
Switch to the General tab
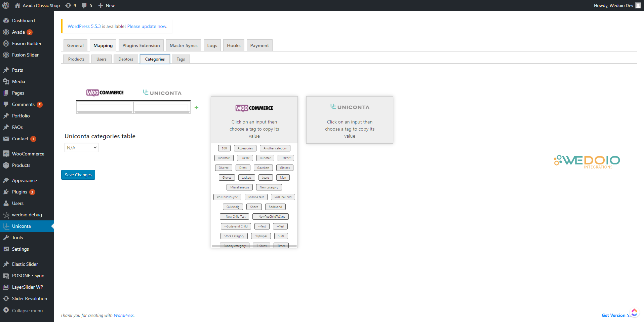click(75, 45)
